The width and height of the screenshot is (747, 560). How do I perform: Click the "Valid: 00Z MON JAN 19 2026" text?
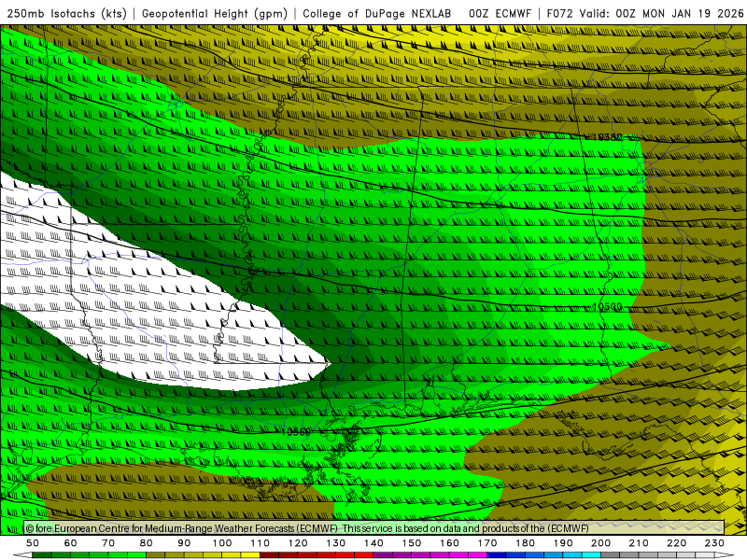662,13
